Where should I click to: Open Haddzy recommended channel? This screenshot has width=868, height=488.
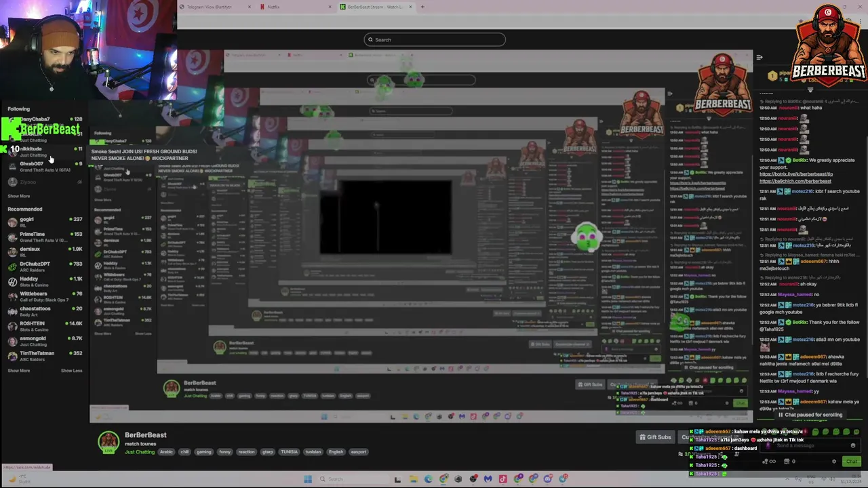(44, 281)
